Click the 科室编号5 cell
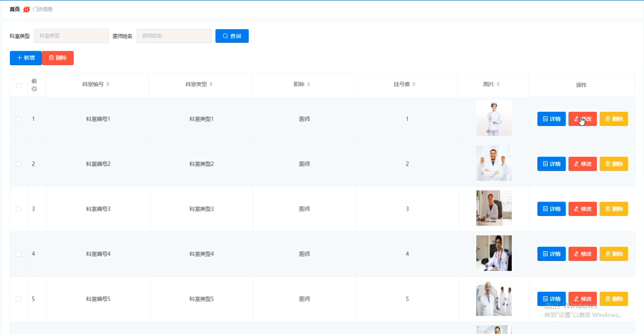644x334 pixels. 98,299
